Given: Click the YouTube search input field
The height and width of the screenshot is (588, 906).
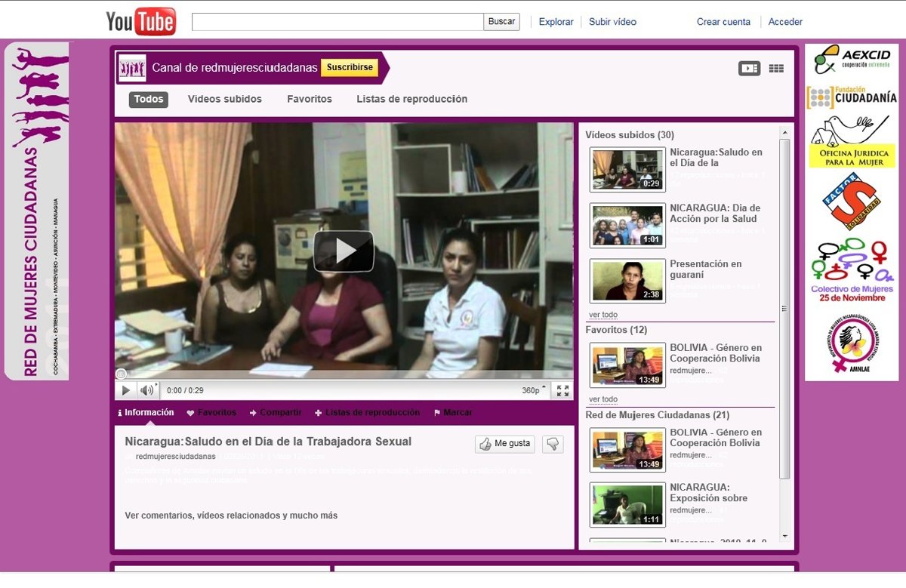Looking at the screenshot, I should click(337, 22).
